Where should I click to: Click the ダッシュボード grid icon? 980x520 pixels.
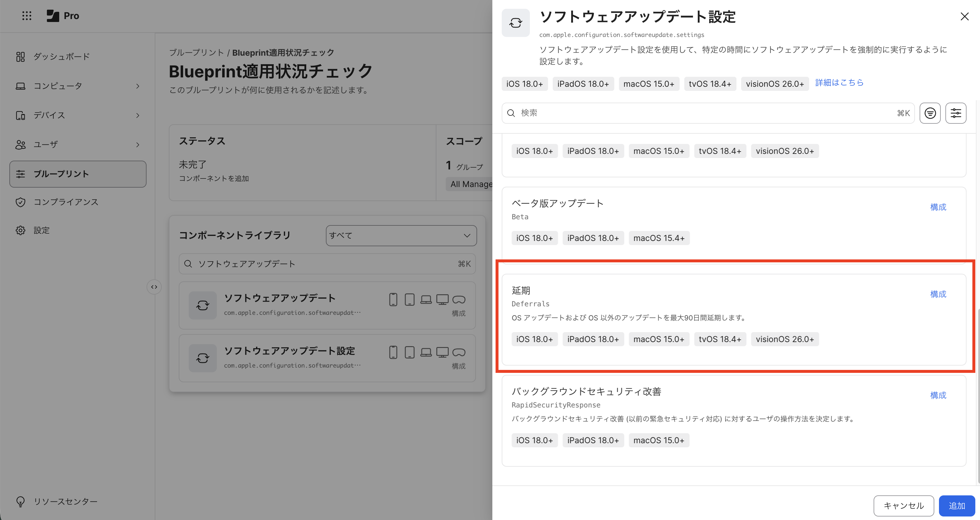click(21, 57)
